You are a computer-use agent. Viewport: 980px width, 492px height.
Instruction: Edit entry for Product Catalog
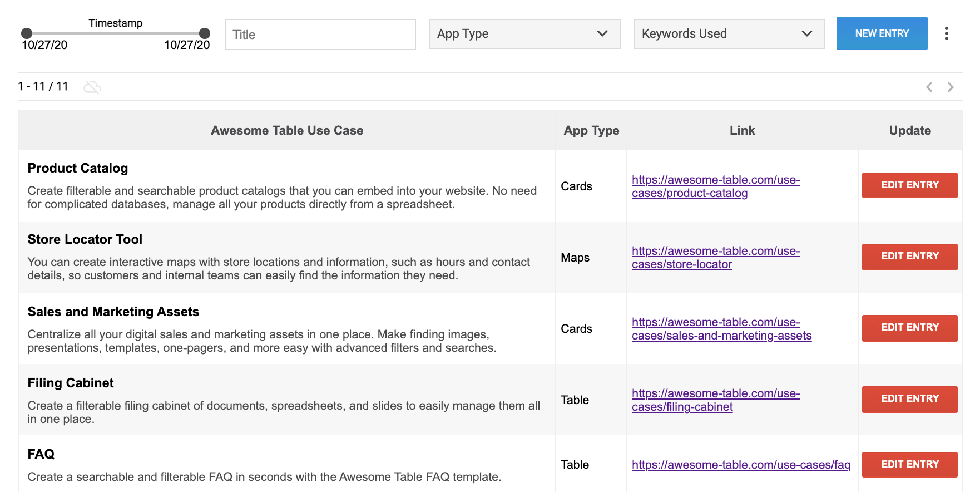909,185
